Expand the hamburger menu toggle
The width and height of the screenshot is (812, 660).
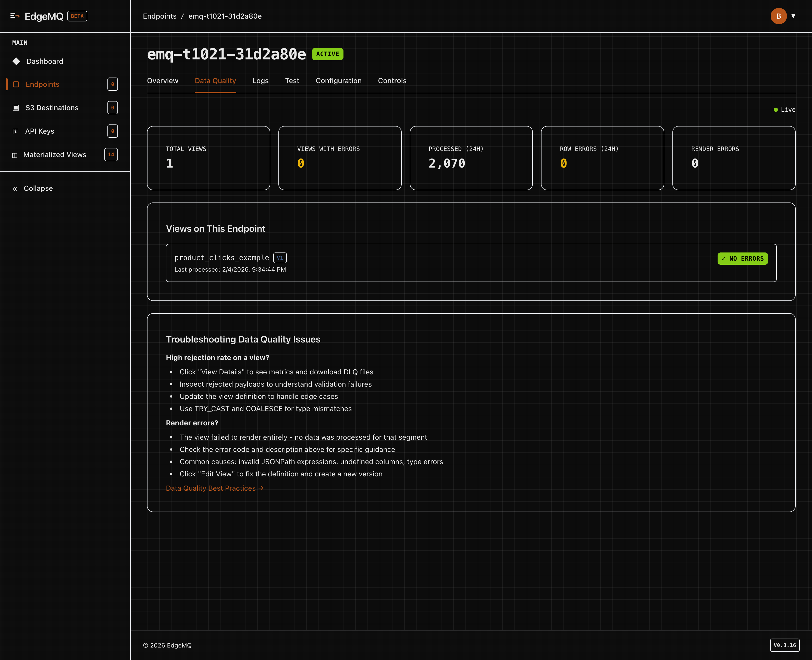coord(16,16)
